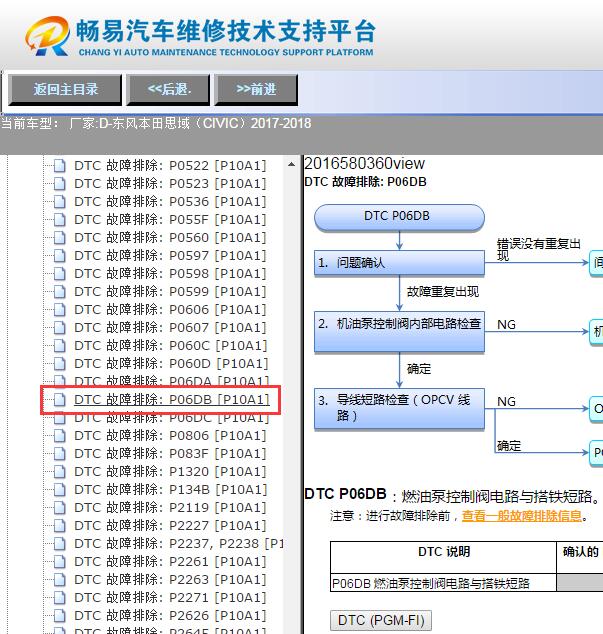Select DTC 故障排除: P0606 entry
This screenshot has width=603, height=634.
(x=170, y=310)
